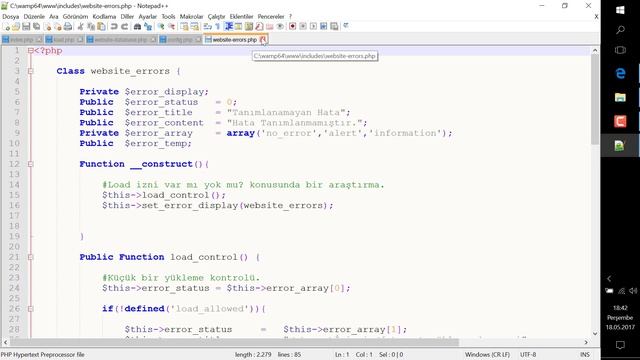Viewport: 640px width, 360px height.
Task: Click the horizontal scrollbar right arrow
Action: 586,342
